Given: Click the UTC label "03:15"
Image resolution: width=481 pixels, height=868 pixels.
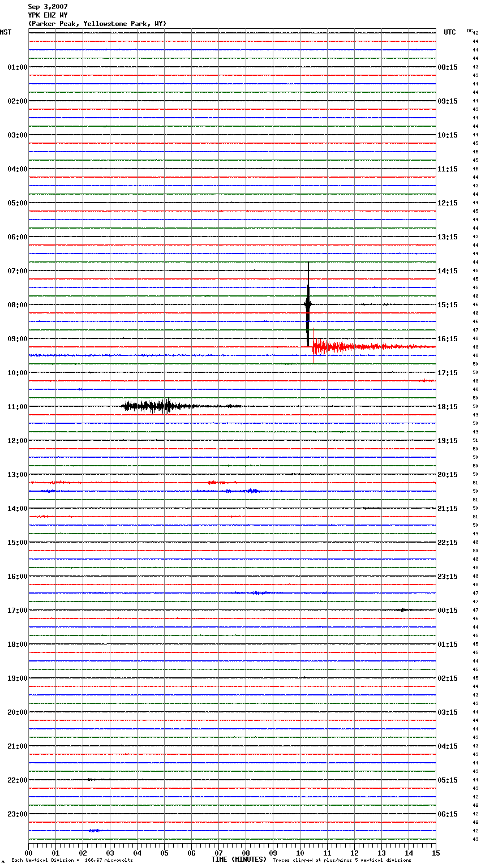Looking at the screenshot, I should click(448, 712).
